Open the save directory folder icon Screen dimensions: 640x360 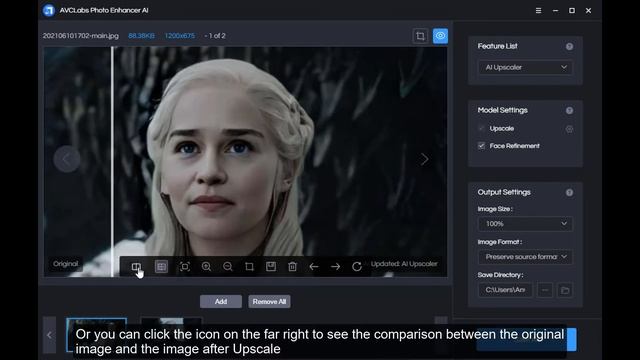tap(565, 290)
